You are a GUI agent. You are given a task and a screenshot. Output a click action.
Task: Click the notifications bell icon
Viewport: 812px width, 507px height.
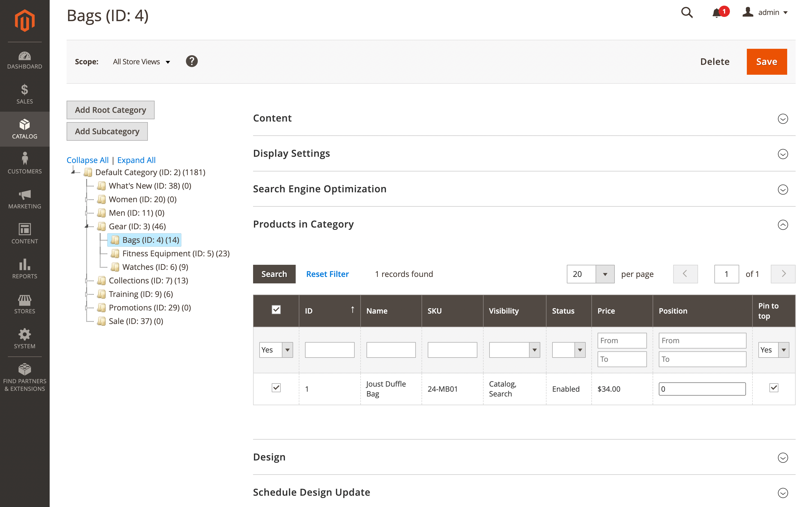(x=716, y=13)
